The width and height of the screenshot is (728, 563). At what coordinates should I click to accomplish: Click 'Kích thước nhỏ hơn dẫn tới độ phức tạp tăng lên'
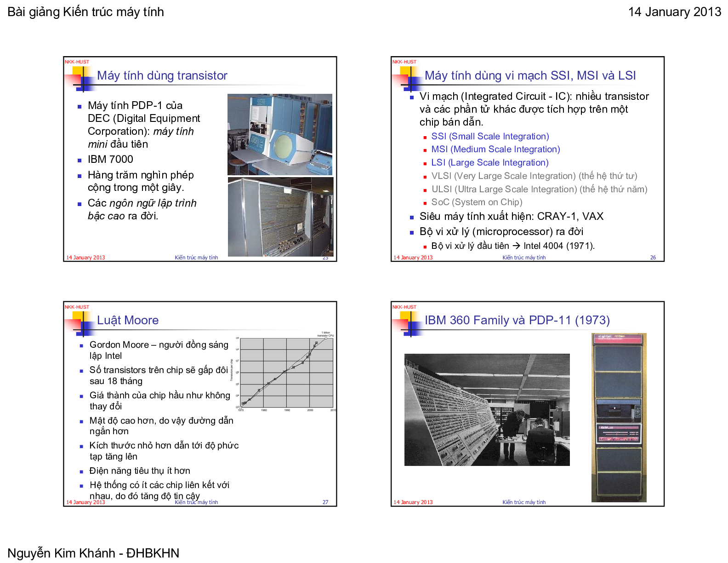(x=164, y=451)
